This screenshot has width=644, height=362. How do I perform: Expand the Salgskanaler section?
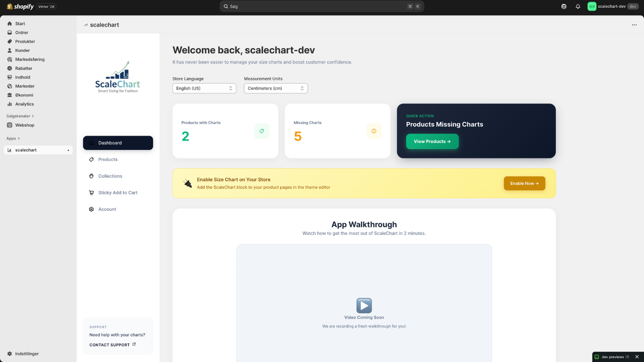20,116
